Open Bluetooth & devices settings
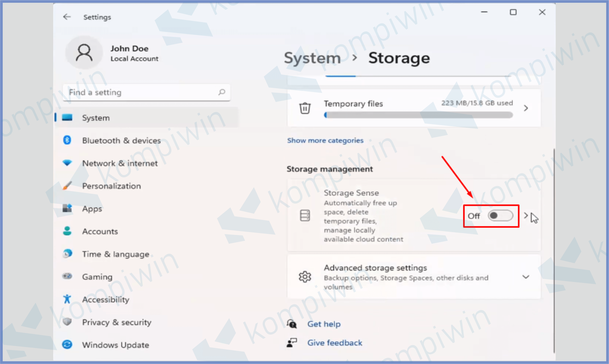The height and width of the screenshot is (364, 609). pos(146,140)
